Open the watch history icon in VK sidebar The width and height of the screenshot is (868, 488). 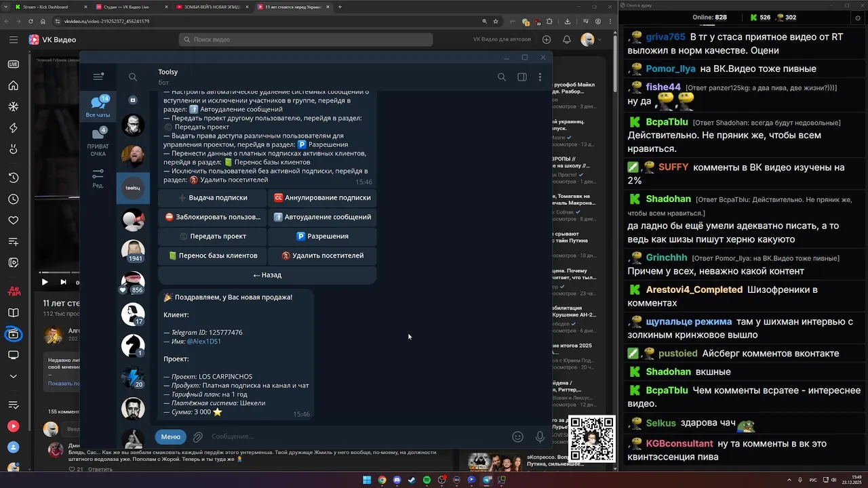(x=13, y=178)
